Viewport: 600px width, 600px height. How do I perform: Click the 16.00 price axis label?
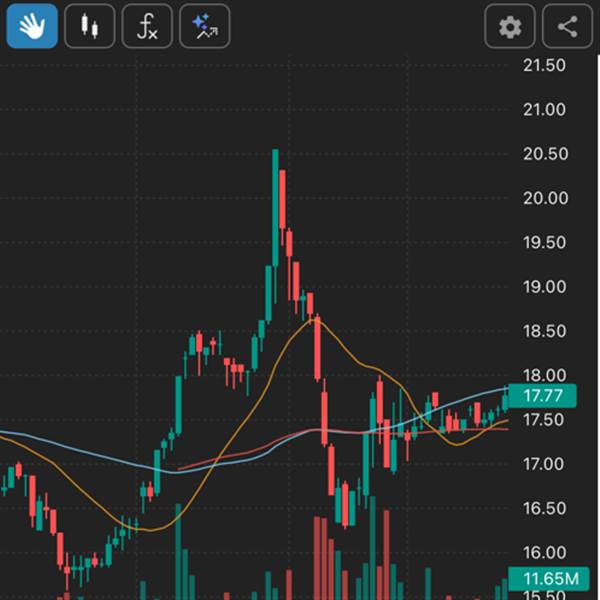[x=544, y=553]
